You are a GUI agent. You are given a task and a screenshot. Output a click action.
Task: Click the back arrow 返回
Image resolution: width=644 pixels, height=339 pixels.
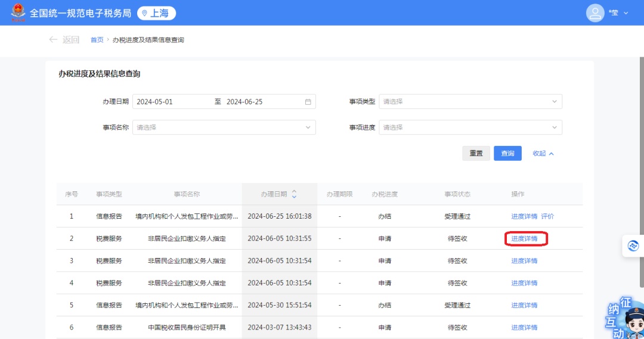point(64,40)
